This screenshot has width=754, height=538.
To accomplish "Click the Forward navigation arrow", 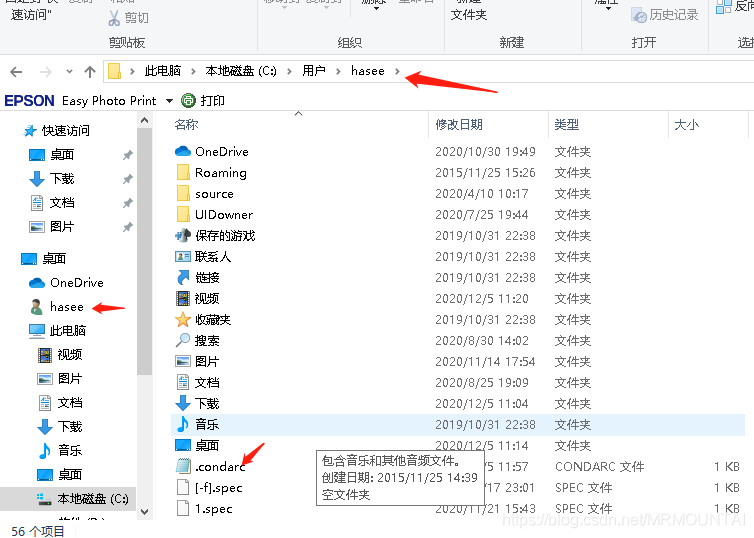I will [46, 72].
